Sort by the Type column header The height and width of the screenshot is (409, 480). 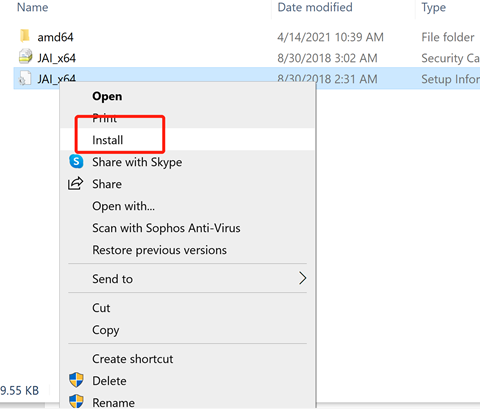[x=433, y=7]
